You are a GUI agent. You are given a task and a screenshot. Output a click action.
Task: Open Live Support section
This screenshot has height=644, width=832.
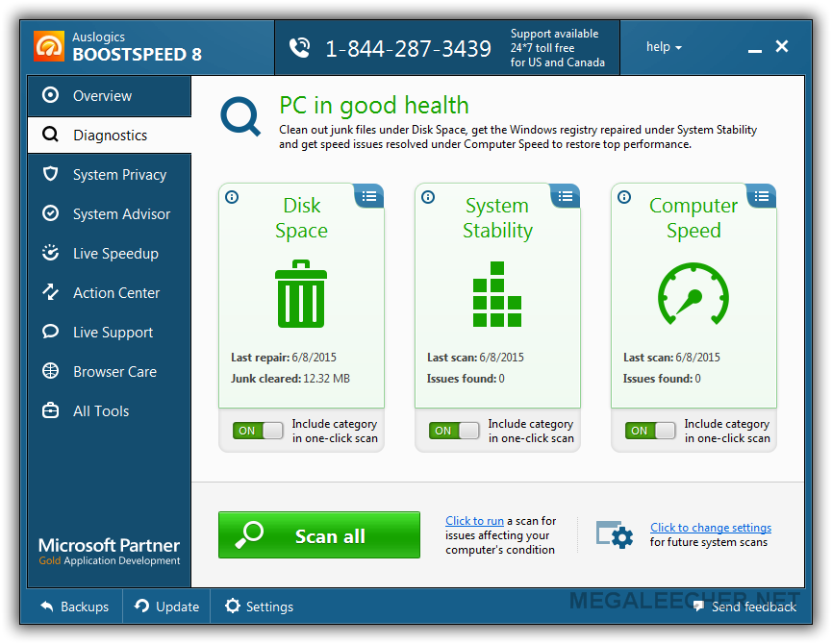coord(110,332)
